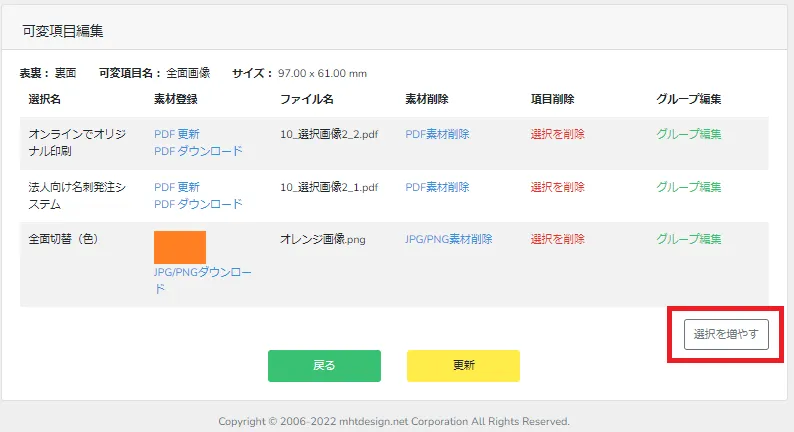The height and width of the screenshot is (432, 794).
Task: Click PDF素材削除 in the 法人向け名刺発注システム row
Action: 437,187
